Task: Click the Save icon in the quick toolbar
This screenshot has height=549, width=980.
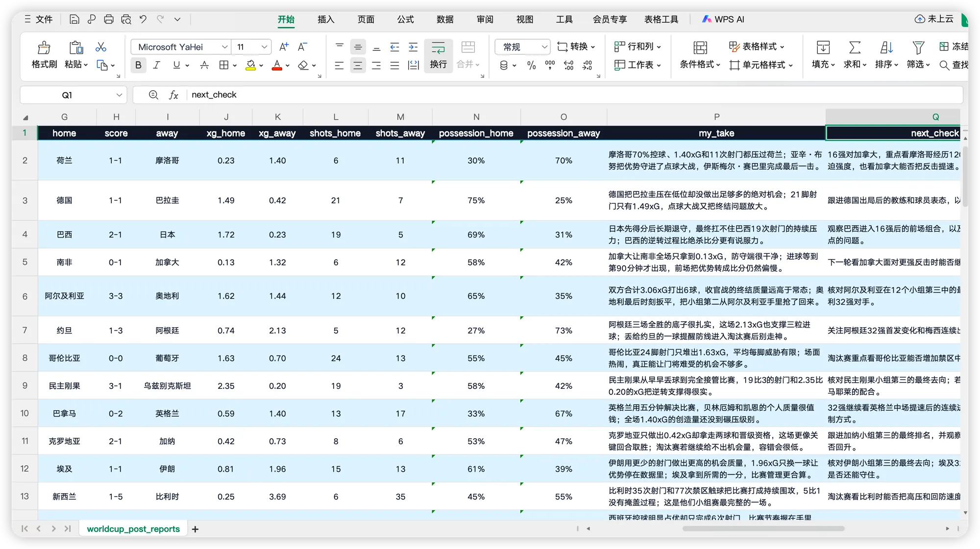Action: click(x=74, y=19)
